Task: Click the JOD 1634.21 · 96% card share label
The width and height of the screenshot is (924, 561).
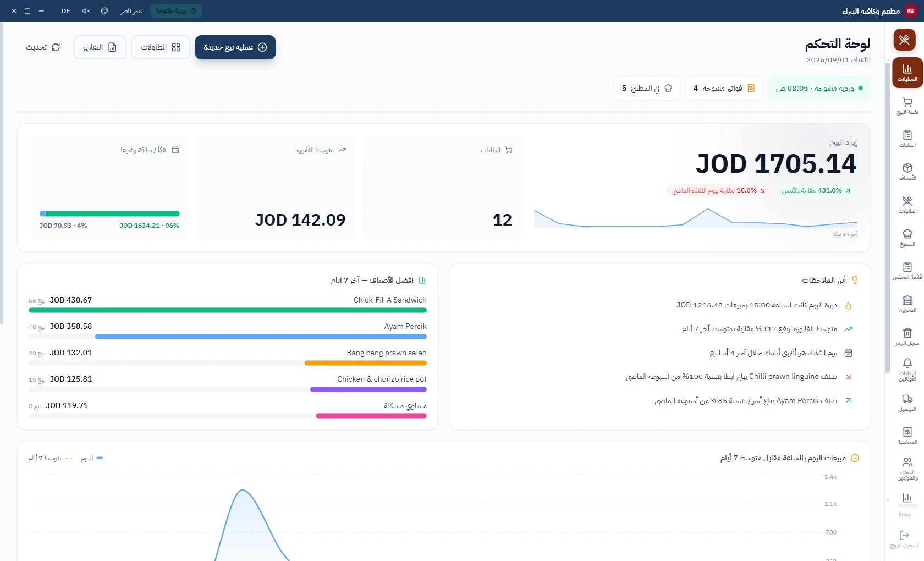Action: (150, 226)
